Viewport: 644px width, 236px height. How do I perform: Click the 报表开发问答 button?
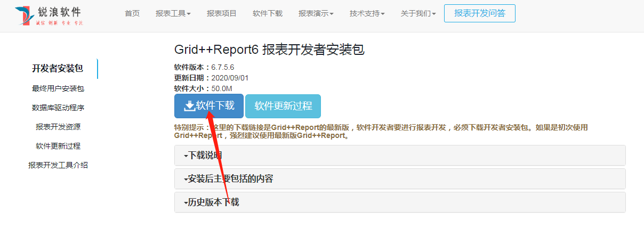tap(480, 13)
